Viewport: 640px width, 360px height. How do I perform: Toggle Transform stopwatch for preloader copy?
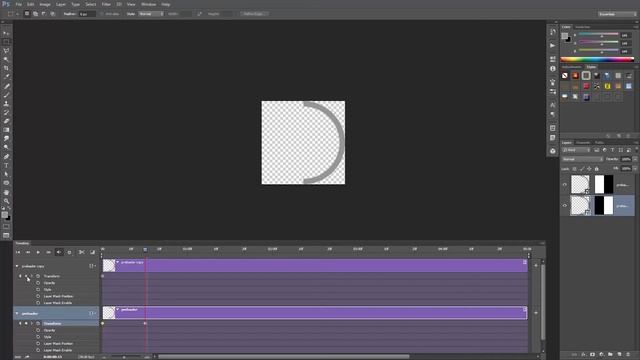[38, 276]
